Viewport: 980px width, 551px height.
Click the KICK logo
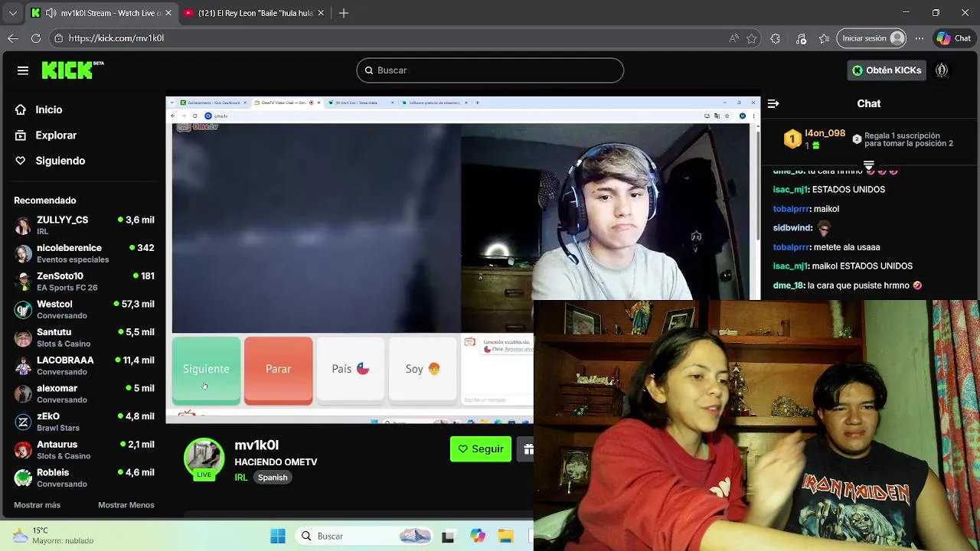73,70
